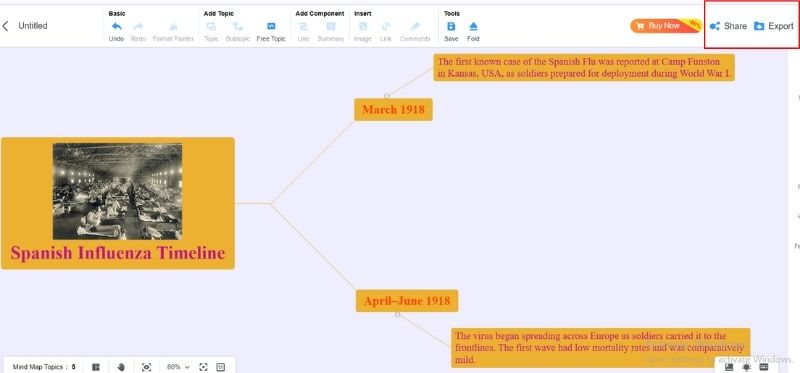Viewport: 800px width, 373px height.
Task: Open the 80% zoom dropdown
Action: (178, 367)
